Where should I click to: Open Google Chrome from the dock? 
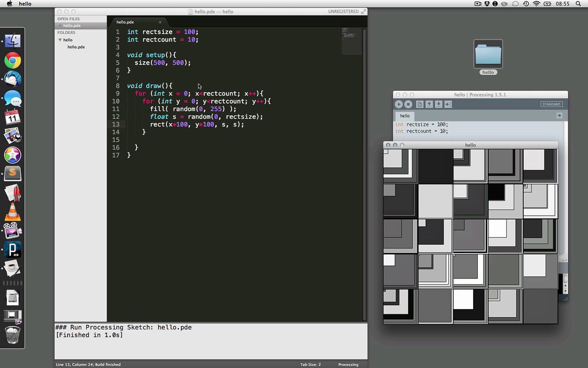(x=12, y=60)
